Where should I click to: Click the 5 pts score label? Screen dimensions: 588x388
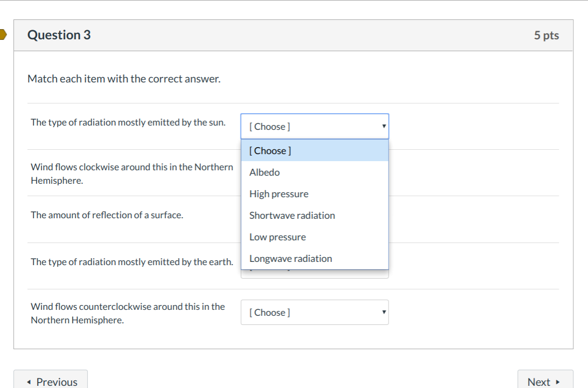tap(547, 35)
